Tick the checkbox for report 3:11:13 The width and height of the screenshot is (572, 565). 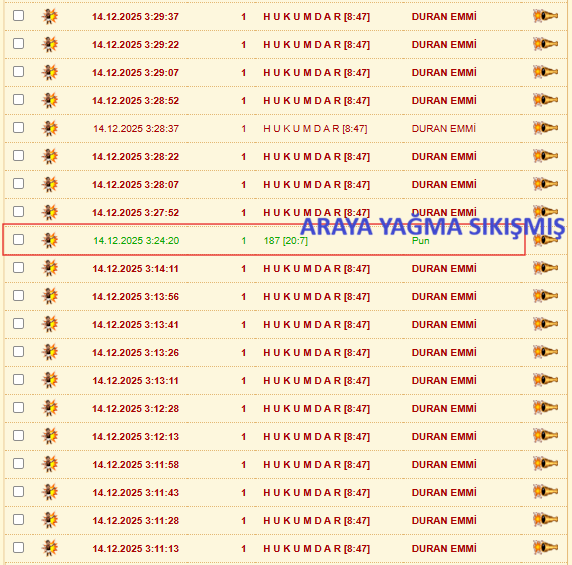point(19,548)
